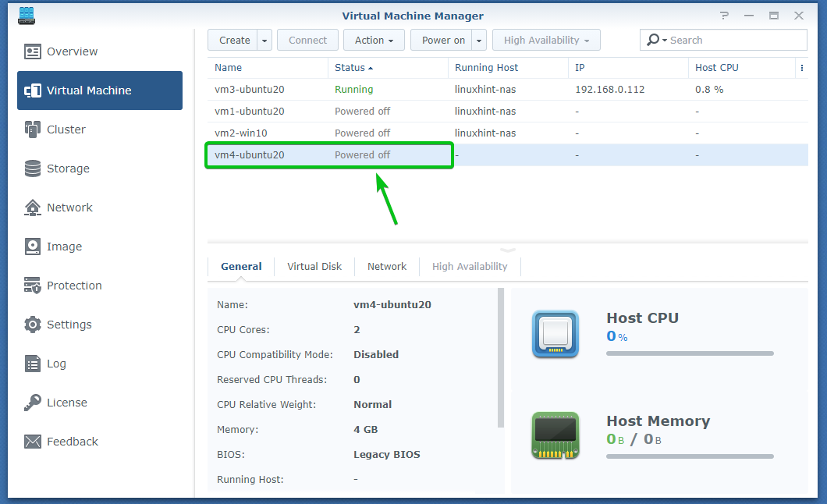The height and width of the screenshot is (504, 827).
Task: Open Settings via the gear icon
Action: tap(33, 325)
